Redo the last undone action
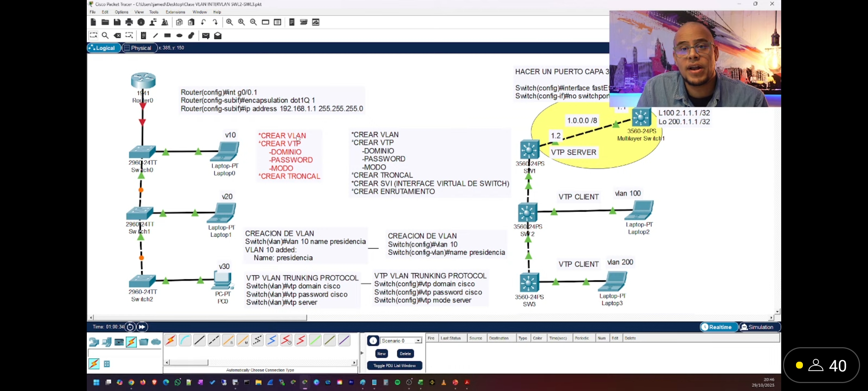The image size is (868, 391). tap(215, 22)
